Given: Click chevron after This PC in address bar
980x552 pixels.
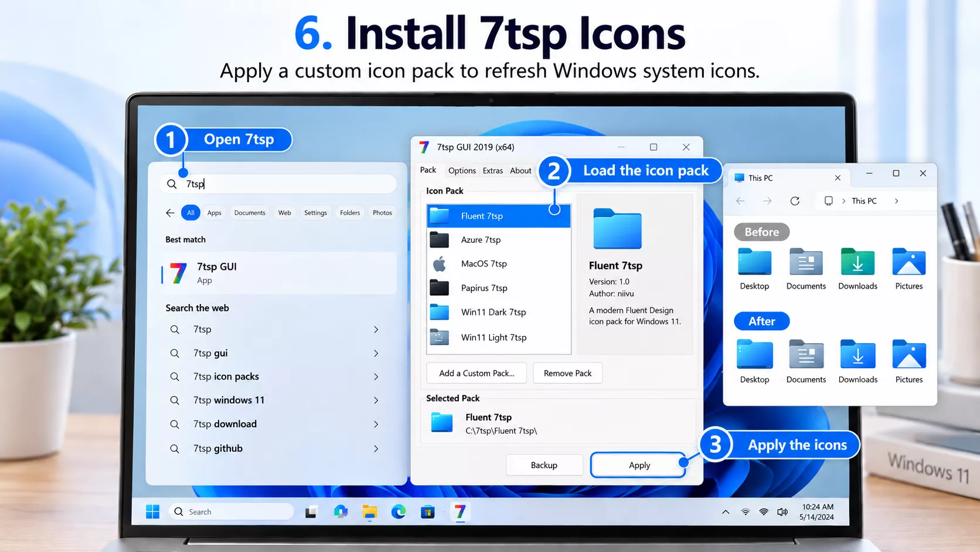Looking at the screenshot, I should point(896,201).
